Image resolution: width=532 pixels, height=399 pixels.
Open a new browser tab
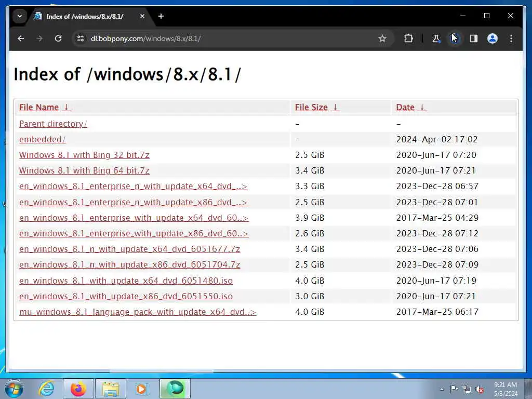pos(161,16)
